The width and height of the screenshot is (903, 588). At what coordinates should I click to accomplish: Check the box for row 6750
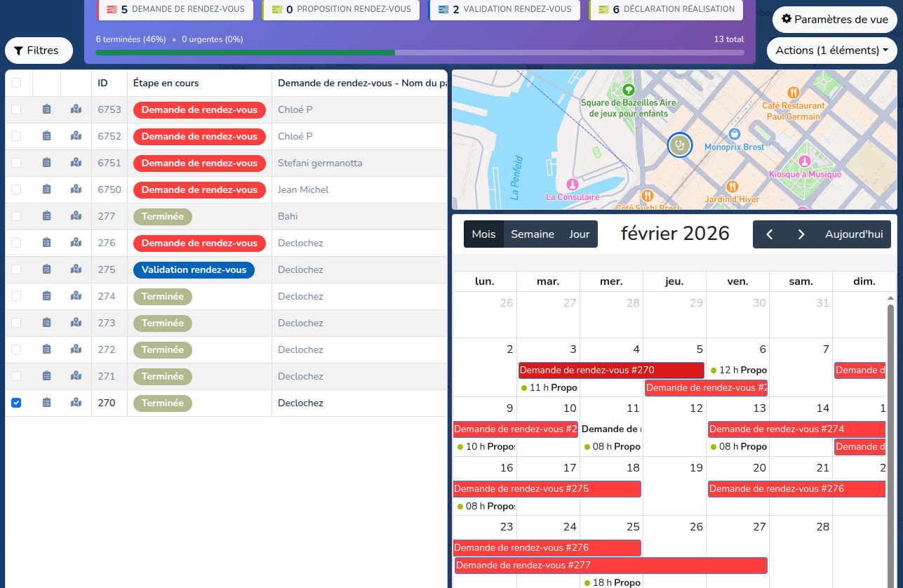coord(16,189)
